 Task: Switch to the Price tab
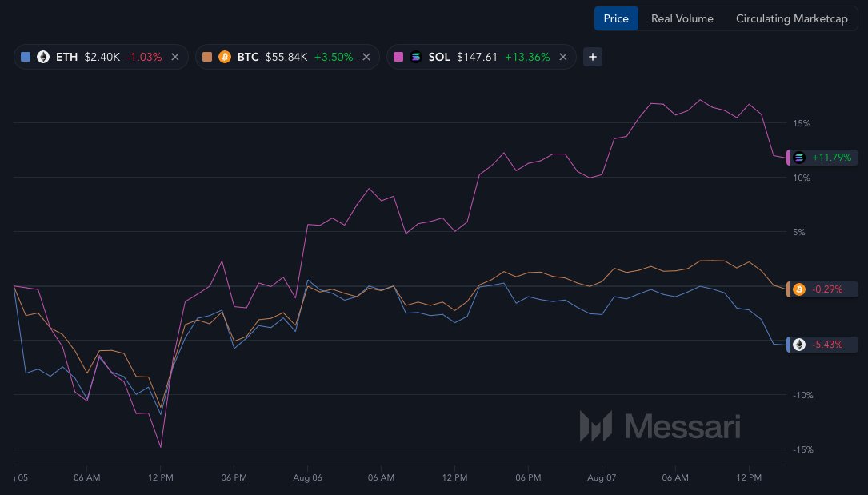pyautogui.click(x=615, y=19)
